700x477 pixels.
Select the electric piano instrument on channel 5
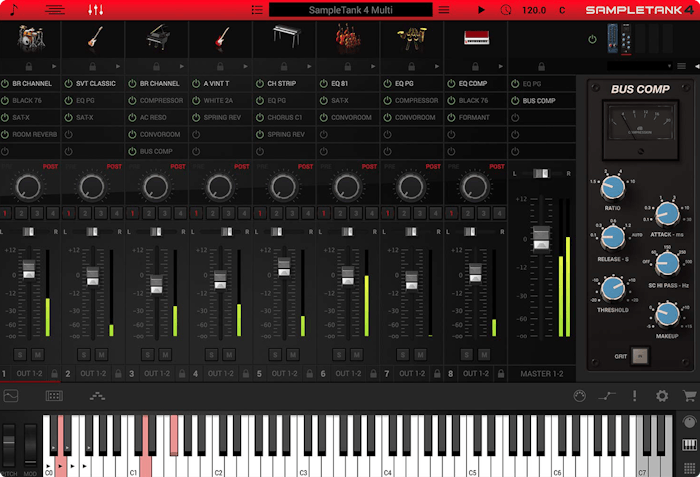(x=286, y=36)
